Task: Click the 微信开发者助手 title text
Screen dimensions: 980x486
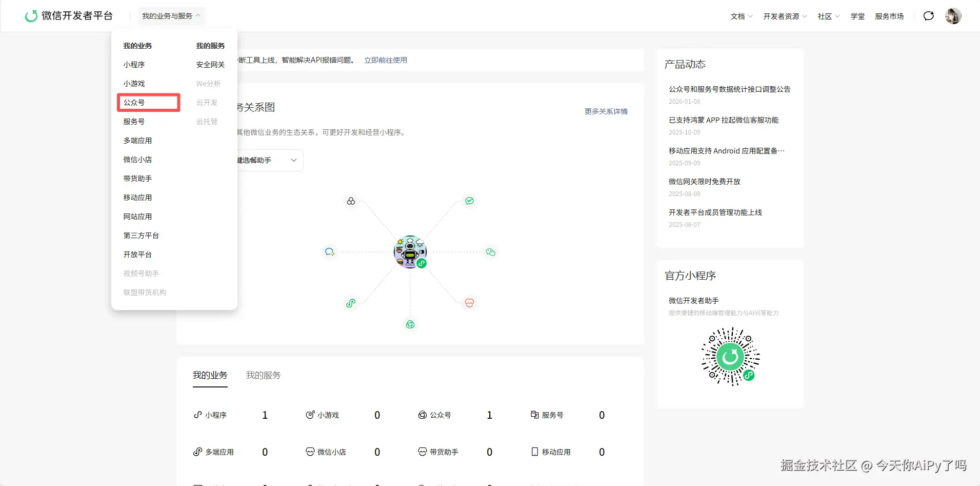Action: (x=694, y=301)
